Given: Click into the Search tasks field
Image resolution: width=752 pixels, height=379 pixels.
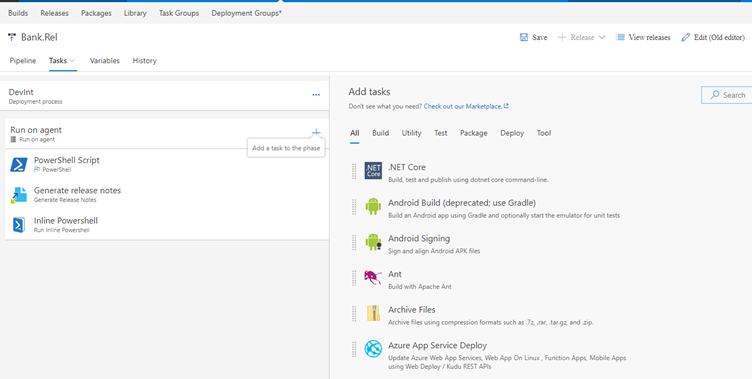Looking at the screenshot, I should click(x=726, y=95).
